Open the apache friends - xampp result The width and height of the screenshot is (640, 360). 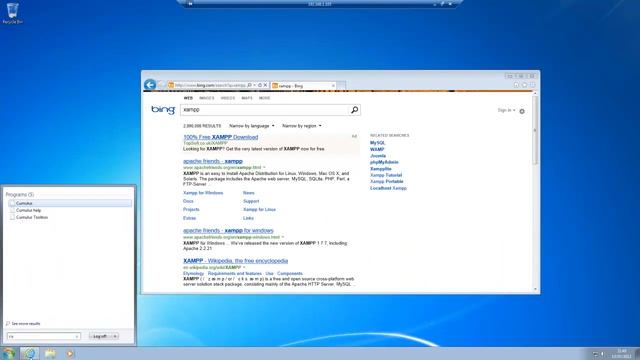click(x=213, y=161)
